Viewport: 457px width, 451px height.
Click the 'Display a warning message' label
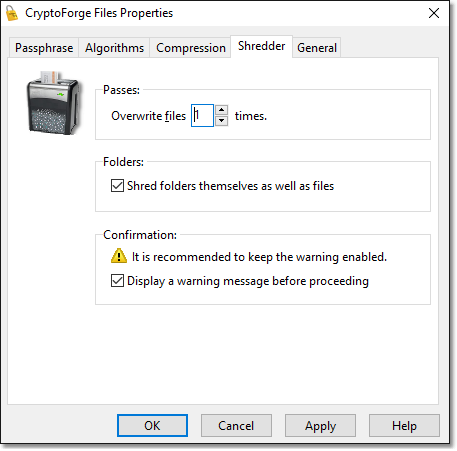click(248, 281)
